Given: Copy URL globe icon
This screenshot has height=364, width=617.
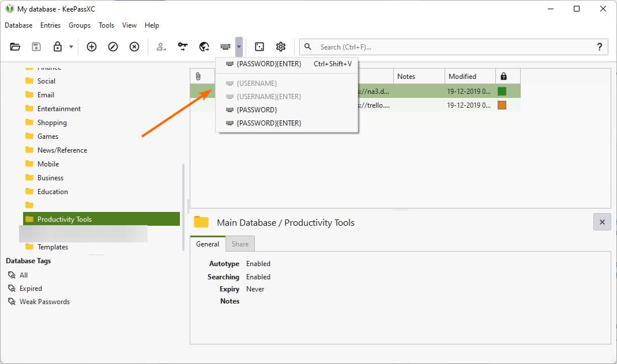Looking at the screenshot, I should click(204, 47).
